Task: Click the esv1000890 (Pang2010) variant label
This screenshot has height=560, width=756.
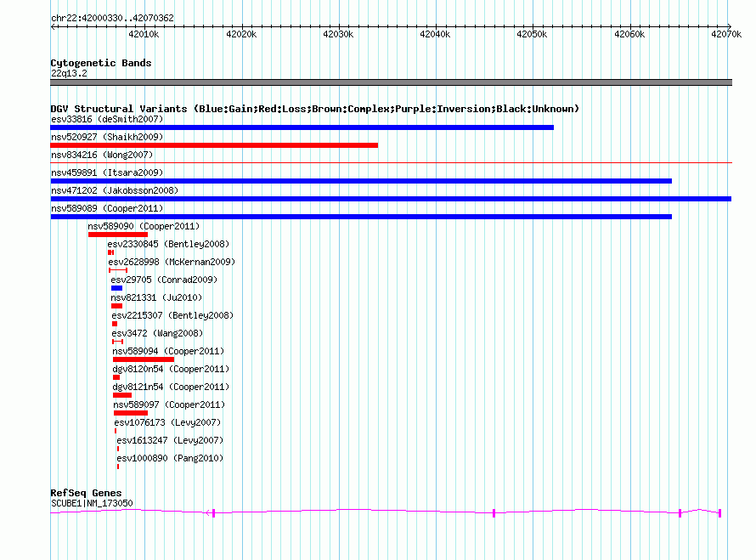Action: pyautogui.click(x=170, y=458)
